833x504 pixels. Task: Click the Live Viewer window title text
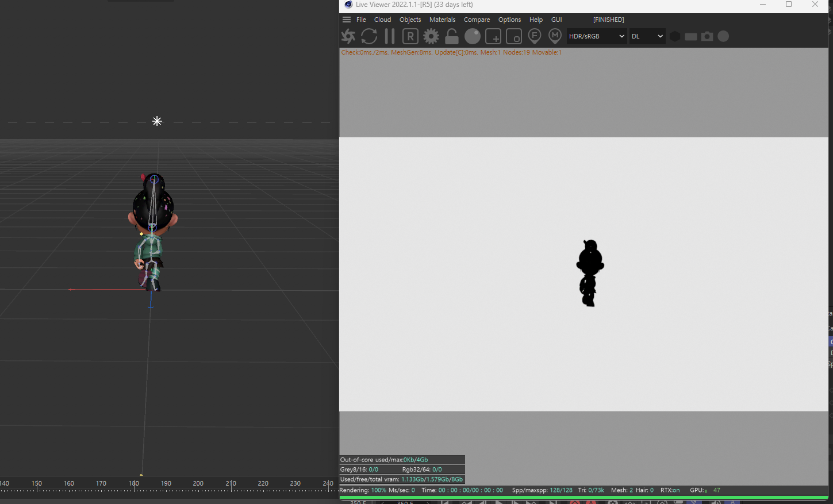(x=414, y=5)
